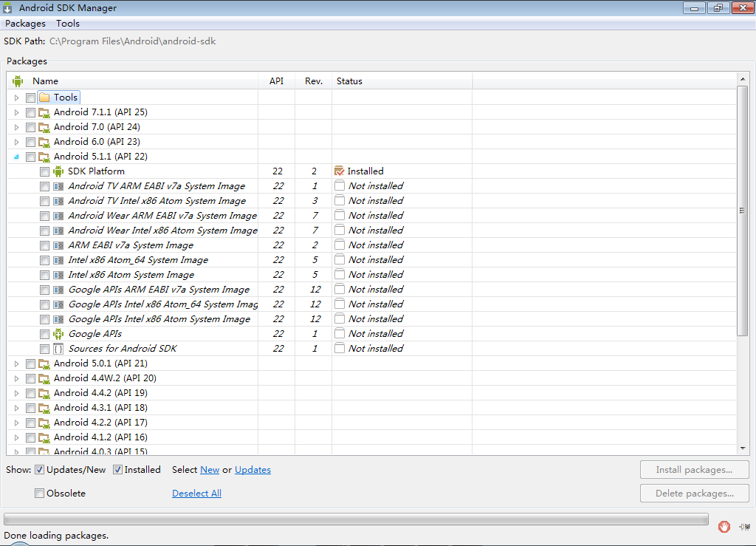Expand Android 7.1.1 (API 25) node
Image resolution: width=756 pixels, height=546 pixels.
16,113
